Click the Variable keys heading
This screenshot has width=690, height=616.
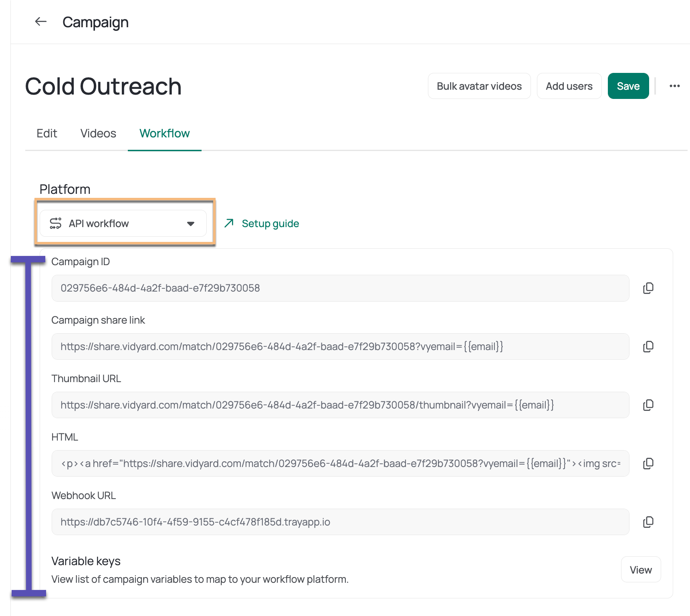click(x=86, y=561)
